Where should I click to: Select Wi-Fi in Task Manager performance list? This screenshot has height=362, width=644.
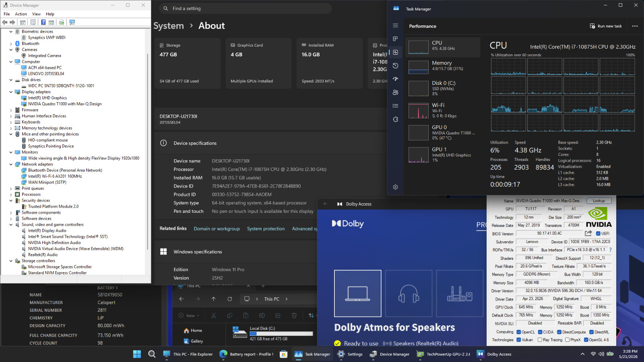point(443,110)
